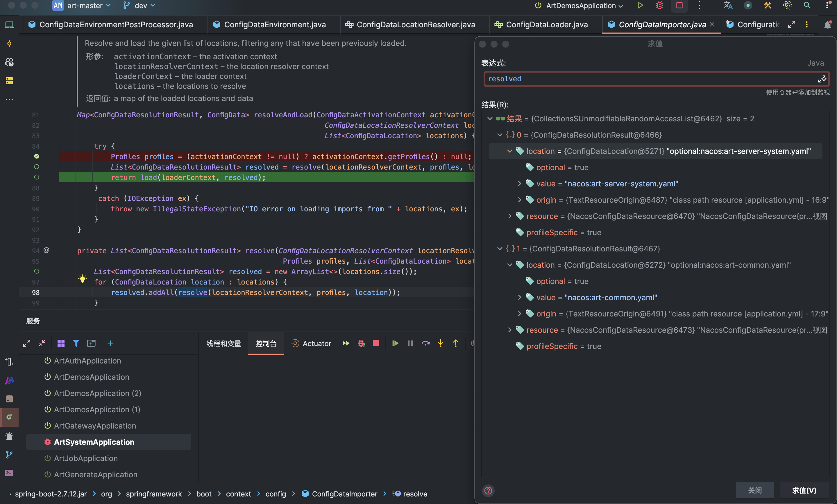Switch to 线程和变量 tab
837x504 pixels.
(223, 343)
